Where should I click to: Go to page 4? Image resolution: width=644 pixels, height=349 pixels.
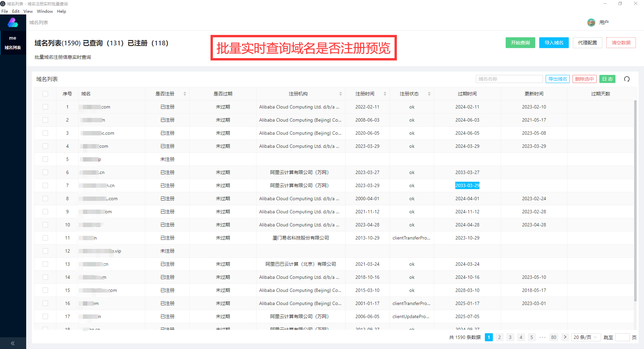pyautogui.click(x=521, y=337)
